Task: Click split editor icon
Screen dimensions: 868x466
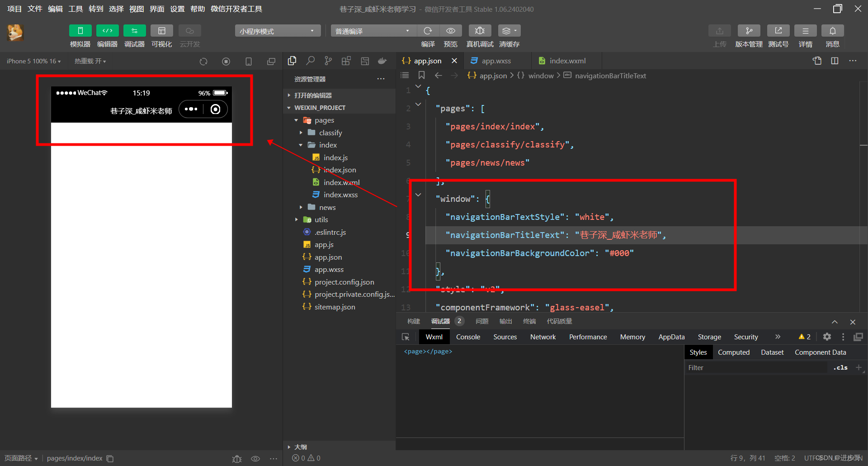Action: 835,61
